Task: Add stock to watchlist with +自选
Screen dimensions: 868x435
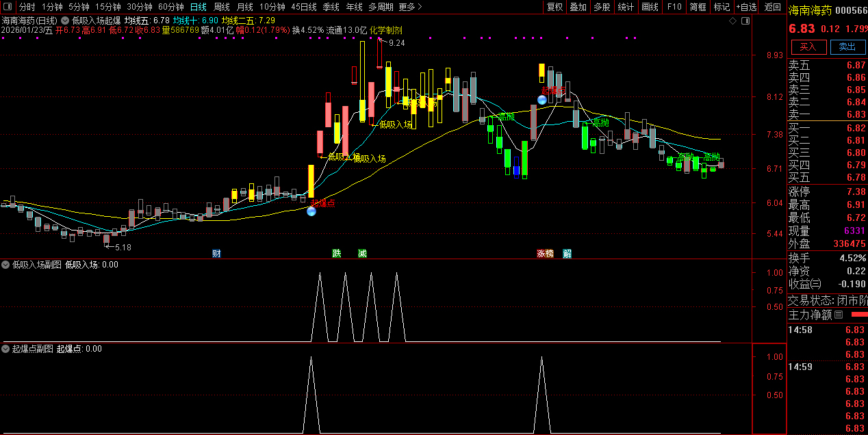Action: [x=746, y=7]
